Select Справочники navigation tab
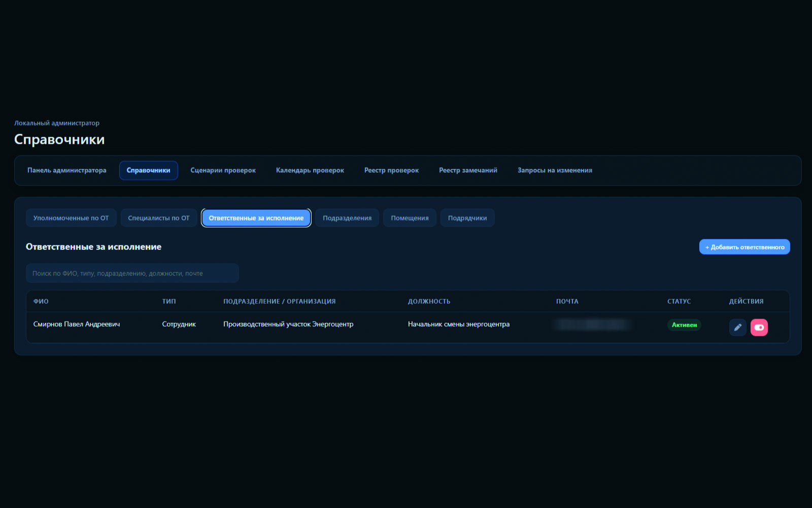Viewport: 812px width, 508px height. [149, 171]
